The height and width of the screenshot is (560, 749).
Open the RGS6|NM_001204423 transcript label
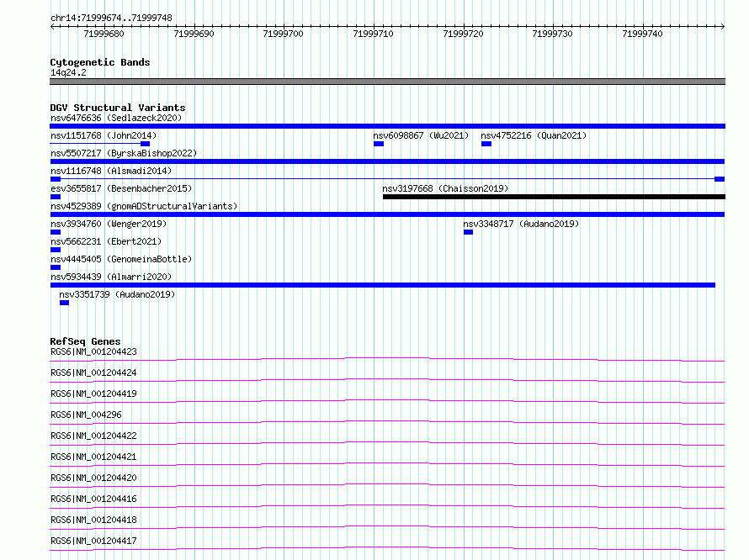pyautogui.click(x=93, y=351)
